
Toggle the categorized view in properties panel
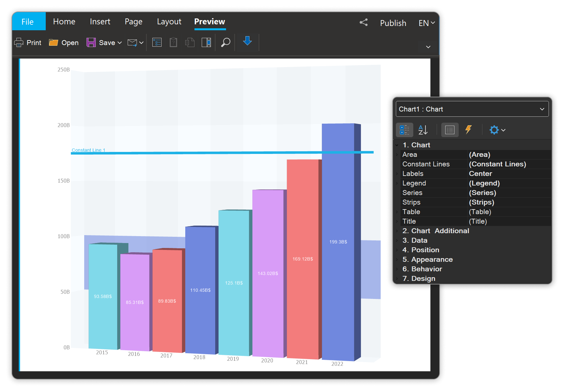[404, 130]
